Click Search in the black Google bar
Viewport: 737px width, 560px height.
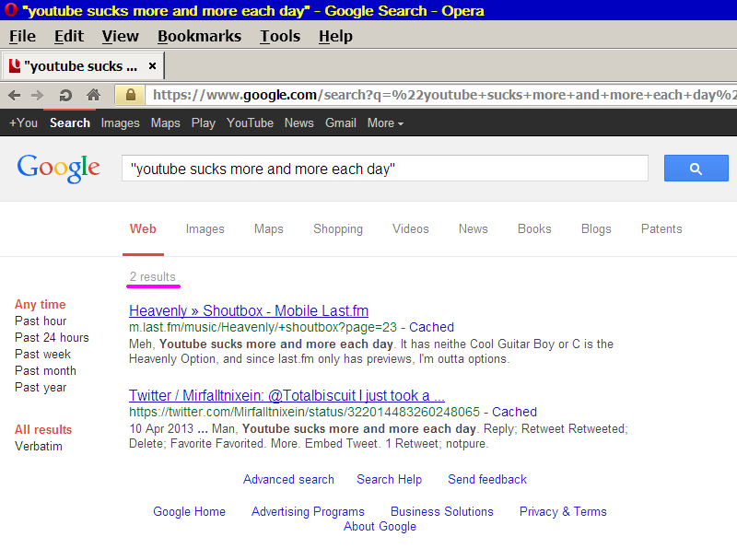70,123
